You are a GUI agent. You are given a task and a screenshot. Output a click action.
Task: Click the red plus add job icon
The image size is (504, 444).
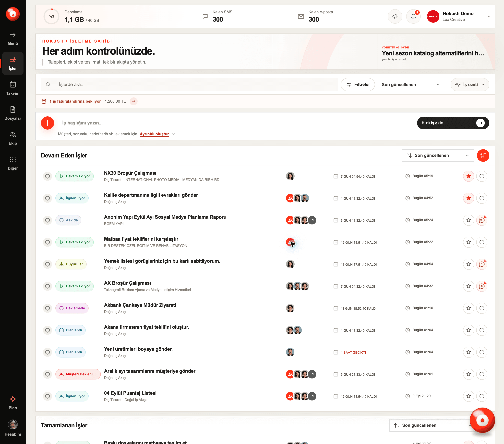coord(48,123)
